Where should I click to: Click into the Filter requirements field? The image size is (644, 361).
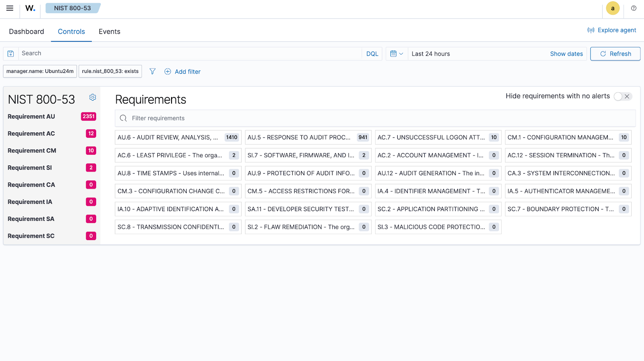[374, 118]
